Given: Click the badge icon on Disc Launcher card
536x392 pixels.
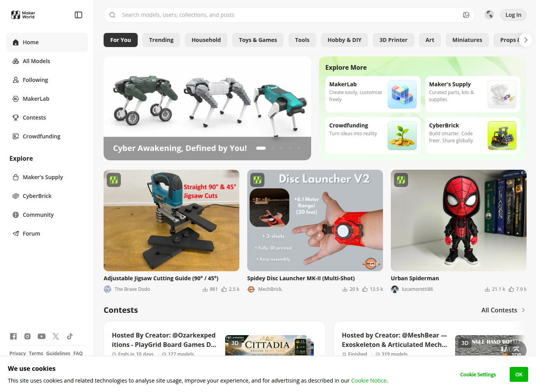Looking at the screenshot, I should pyautogui.click(x=257, y=180).
